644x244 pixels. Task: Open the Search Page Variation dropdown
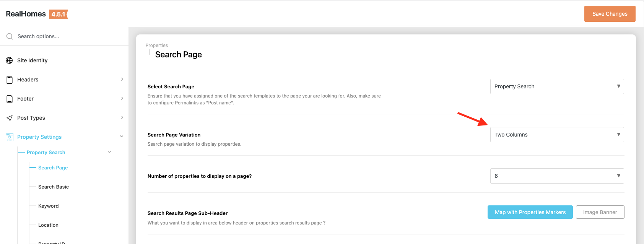point(557,135)
